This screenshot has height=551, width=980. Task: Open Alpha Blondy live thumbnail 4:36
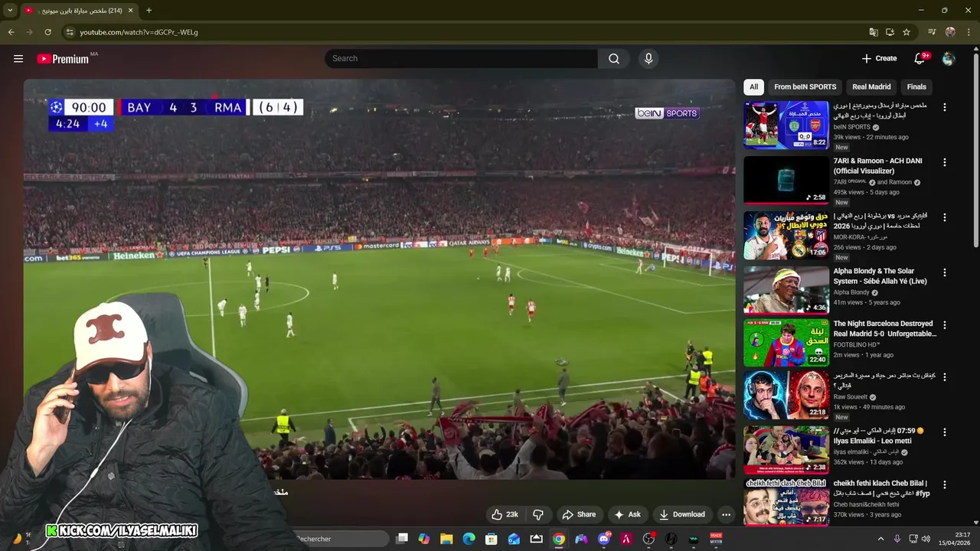(x=786, y=290)
